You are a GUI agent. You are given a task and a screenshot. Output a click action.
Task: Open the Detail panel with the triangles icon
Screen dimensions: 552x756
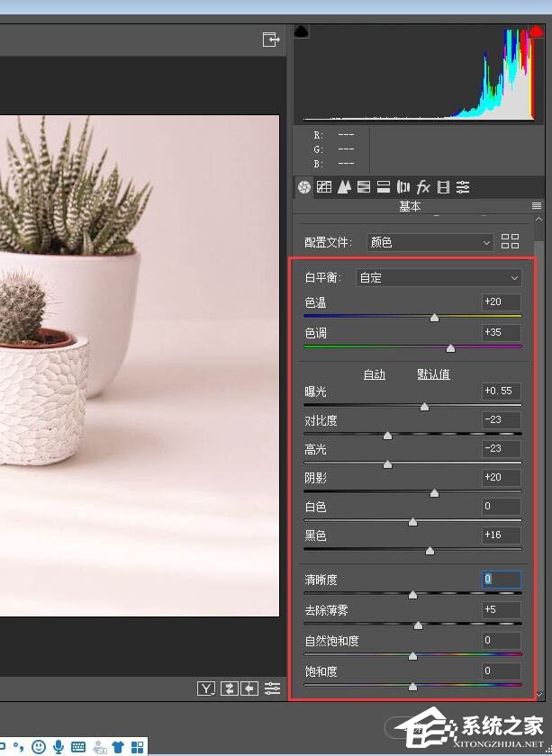(x=344, y=187)
